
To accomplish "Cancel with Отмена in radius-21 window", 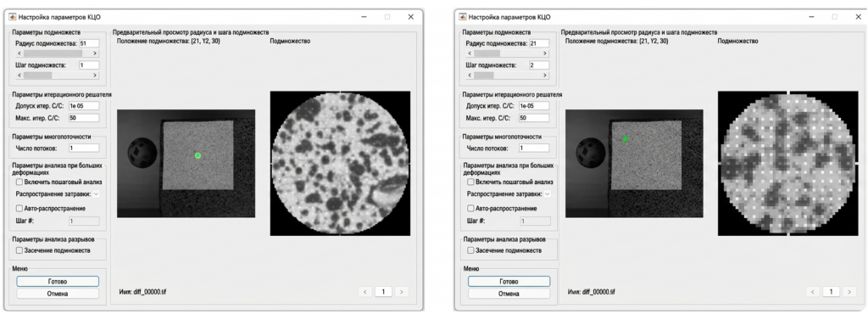I will [x=509, y=294].
